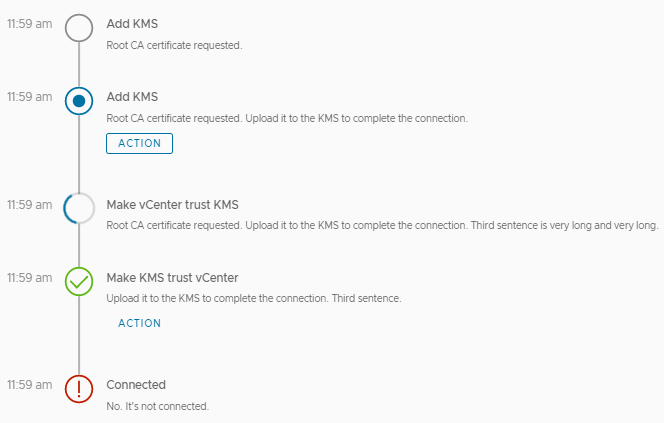Click the Make KMS trust vCenter step title
Screen dimensions: 664x423
click(172, 277)
